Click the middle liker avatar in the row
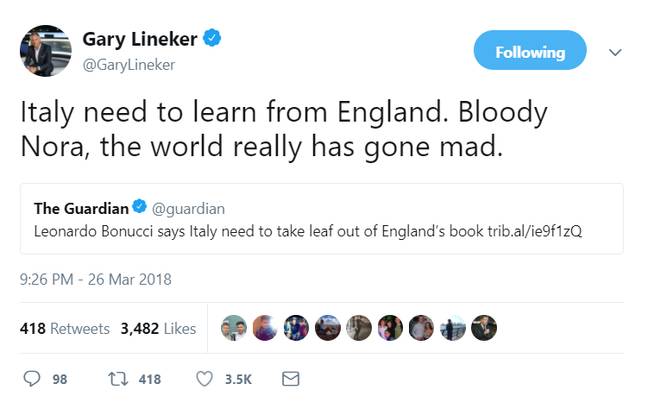 tap(359, 328)
